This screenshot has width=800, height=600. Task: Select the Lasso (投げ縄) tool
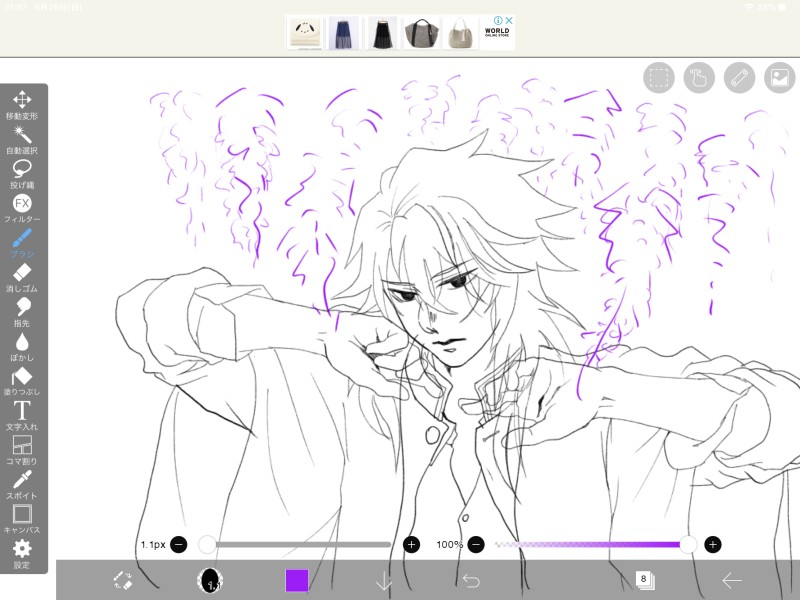(22, 174)
